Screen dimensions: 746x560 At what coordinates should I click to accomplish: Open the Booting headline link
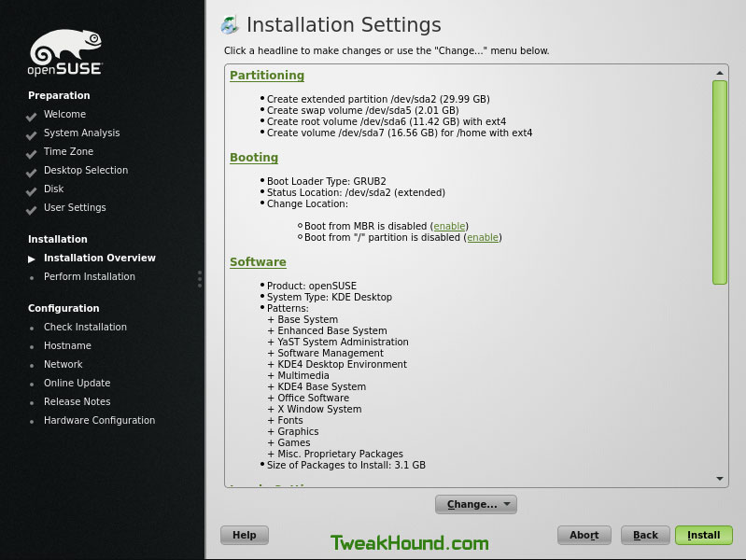(254, 158)
